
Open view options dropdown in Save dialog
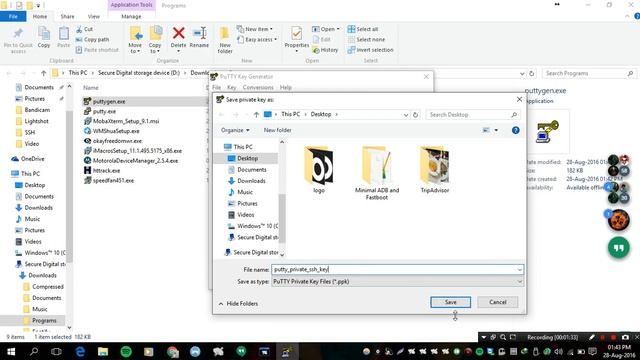coord(496,130)
